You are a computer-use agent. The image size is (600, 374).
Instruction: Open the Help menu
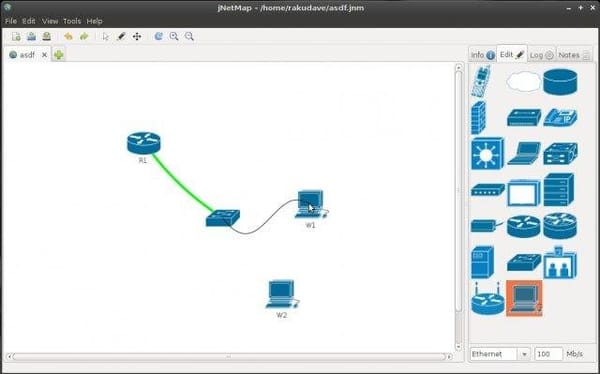(x=94, y=21)
